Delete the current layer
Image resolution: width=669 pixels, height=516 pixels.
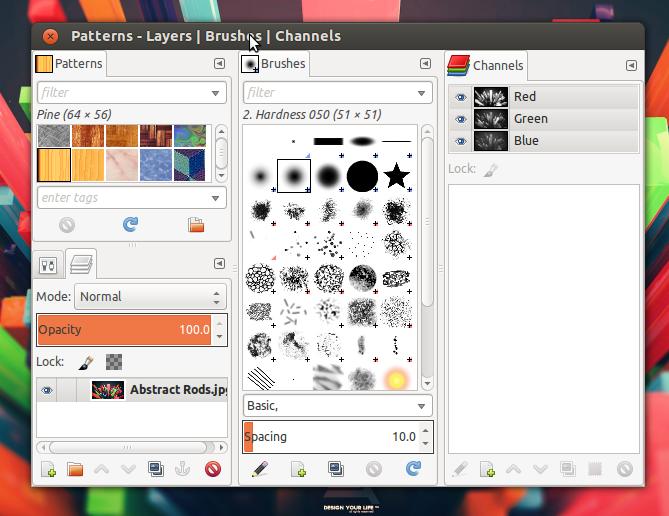[212, 469]
